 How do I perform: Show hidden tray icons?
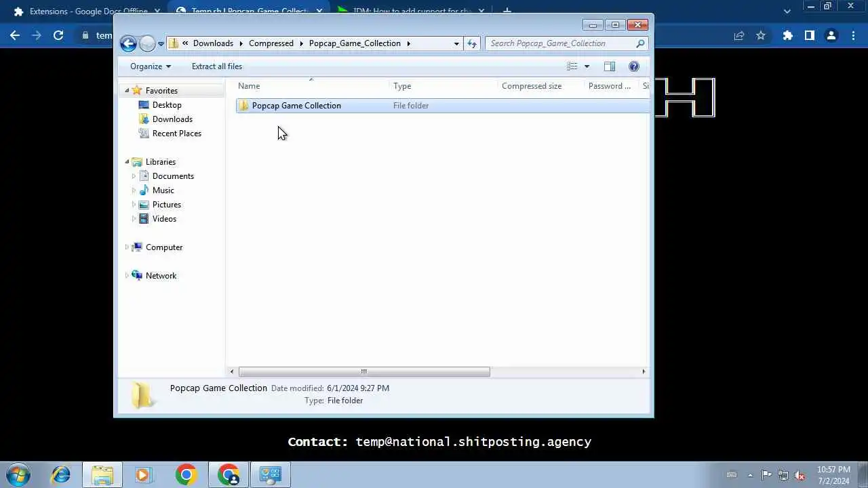[x=750, y=475]
